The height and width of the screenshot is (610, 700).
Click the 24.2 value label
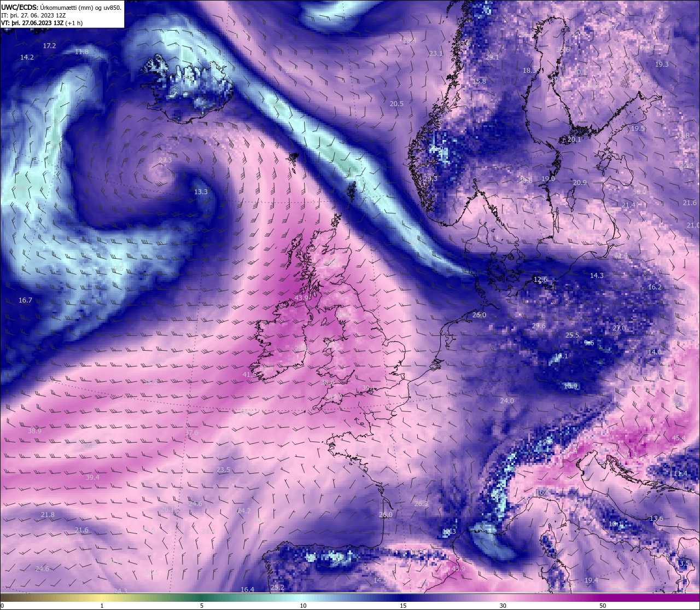244,511
